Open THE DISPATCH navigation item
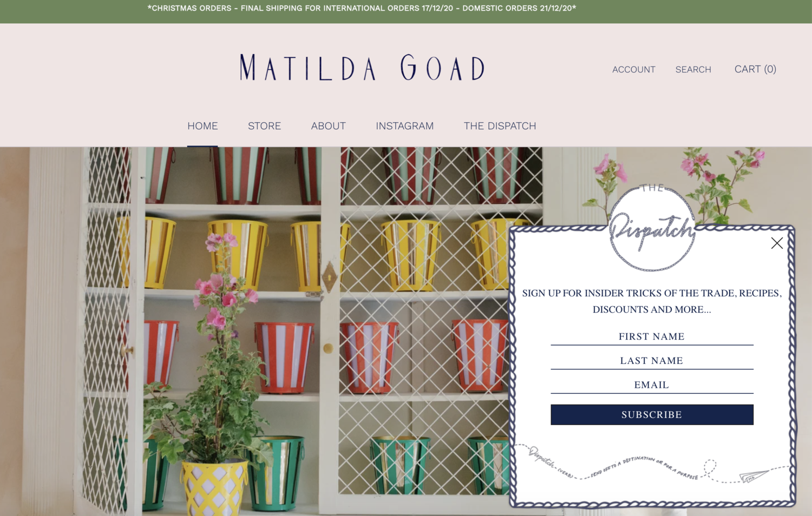The image size is (812, 516). tap(500, 126)
